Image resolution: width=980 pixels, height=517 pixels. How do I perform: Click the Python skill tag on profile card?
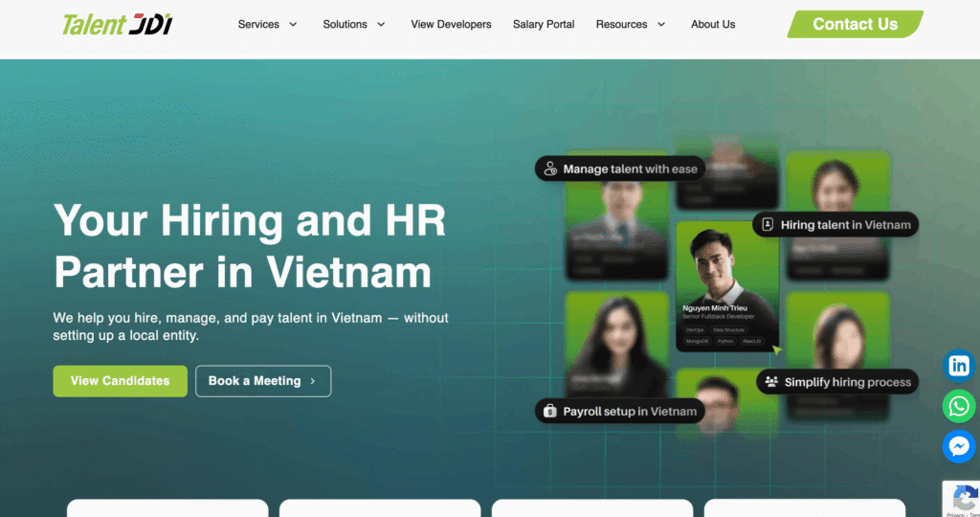pos(726,341)
